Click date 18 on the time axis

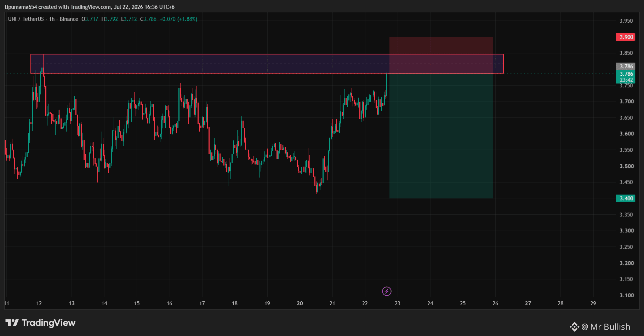[x=234, y=303]
